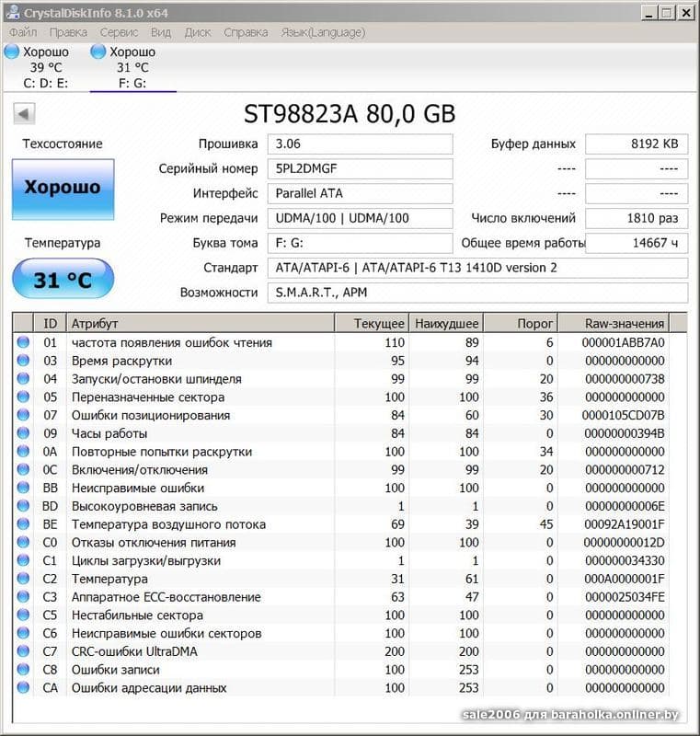Click the S.M.A.R.T., APM features field
The image size is (700, 736).
click(477, 293)
